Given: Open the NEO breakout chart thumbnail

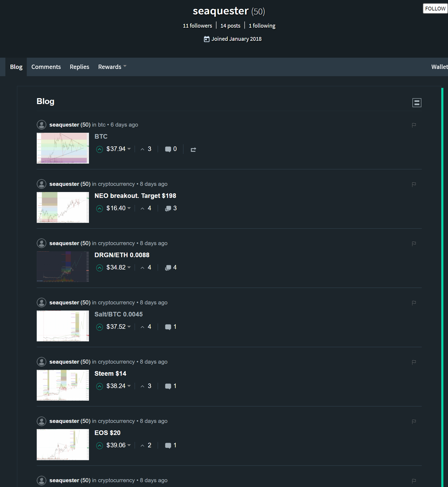Looking at the screenshot, I should (x=63, y=207).
